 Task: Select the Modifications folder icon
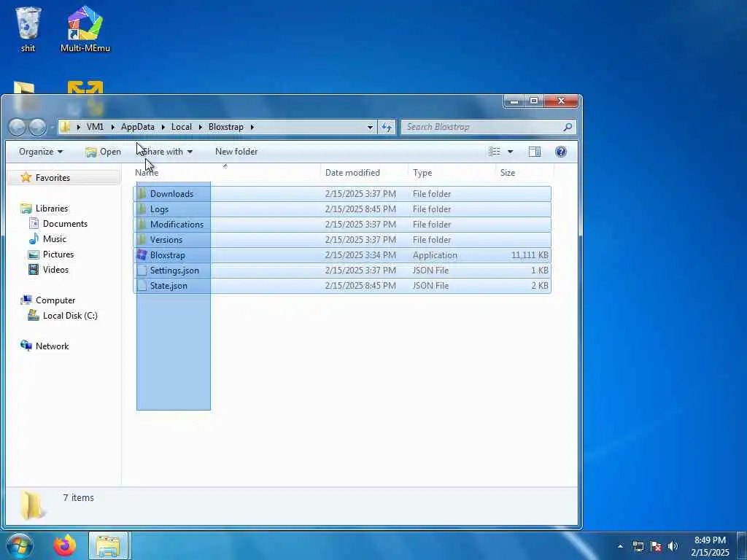142,225
